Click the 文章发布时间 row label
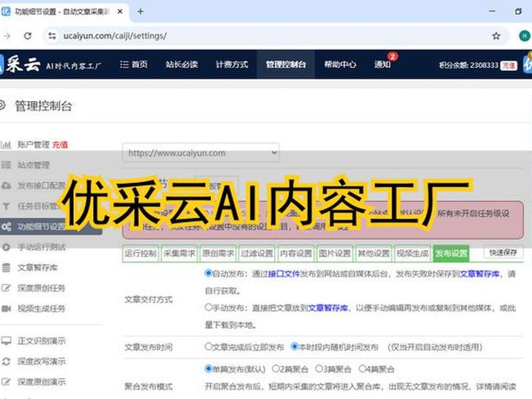Image resolution: width=532 pixels, height=399 pixels. (148, 347)
